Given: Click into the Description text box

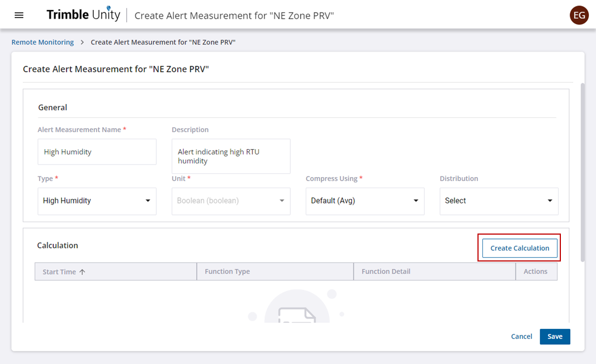Looking at the screenshot, I should pos(231,156).
